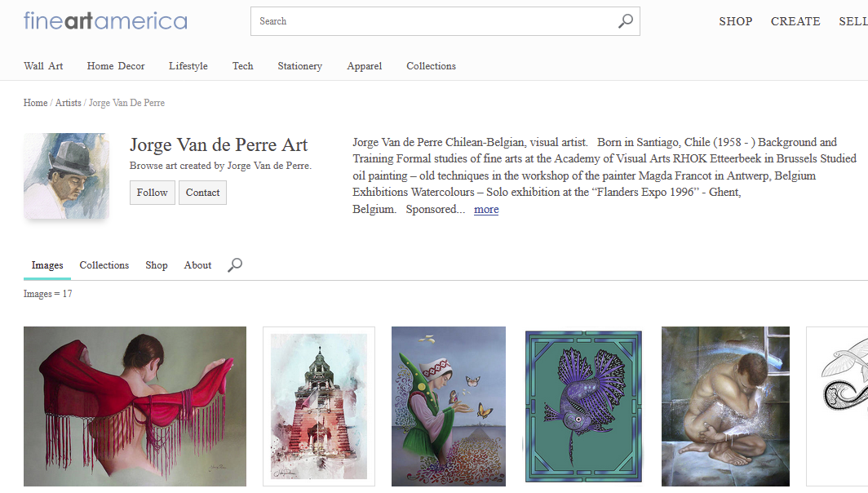This screenshot has height=493, width=868.
Task: Click the Follow button
Action: coord(153,192)
